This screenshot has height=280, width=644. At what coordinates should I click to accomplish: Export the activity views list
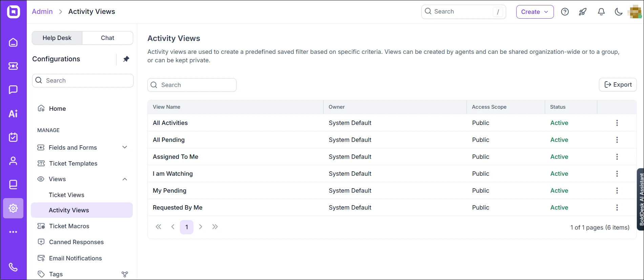(x=618, y=85)
